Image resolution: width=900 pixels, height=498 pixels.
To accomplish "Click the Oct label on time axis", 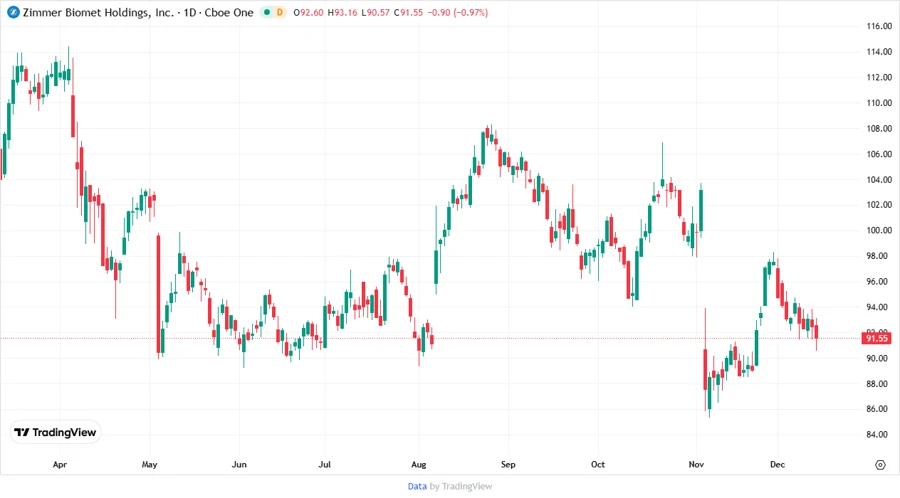I will point(598,465).
